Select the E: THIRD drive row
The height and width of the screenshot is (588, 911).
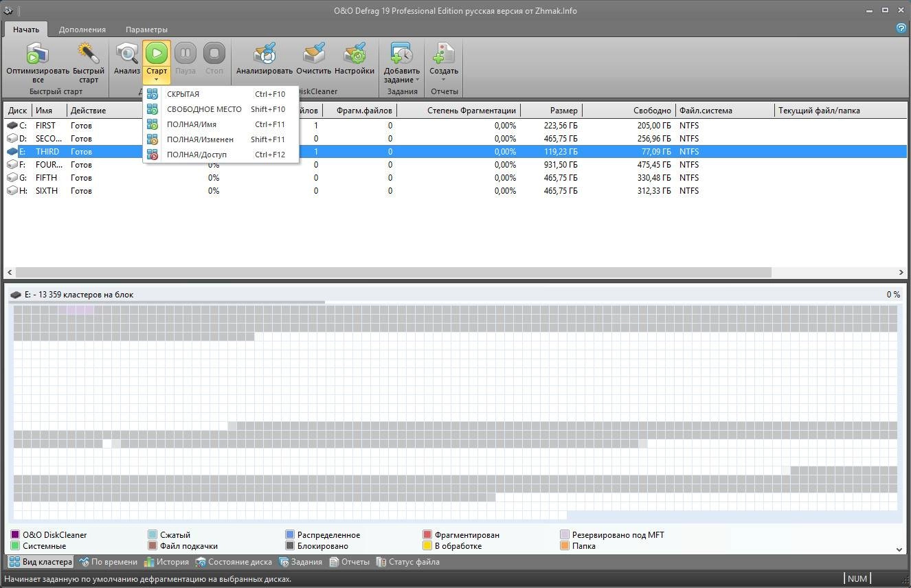pyautogui.click(x=455, y=152)
